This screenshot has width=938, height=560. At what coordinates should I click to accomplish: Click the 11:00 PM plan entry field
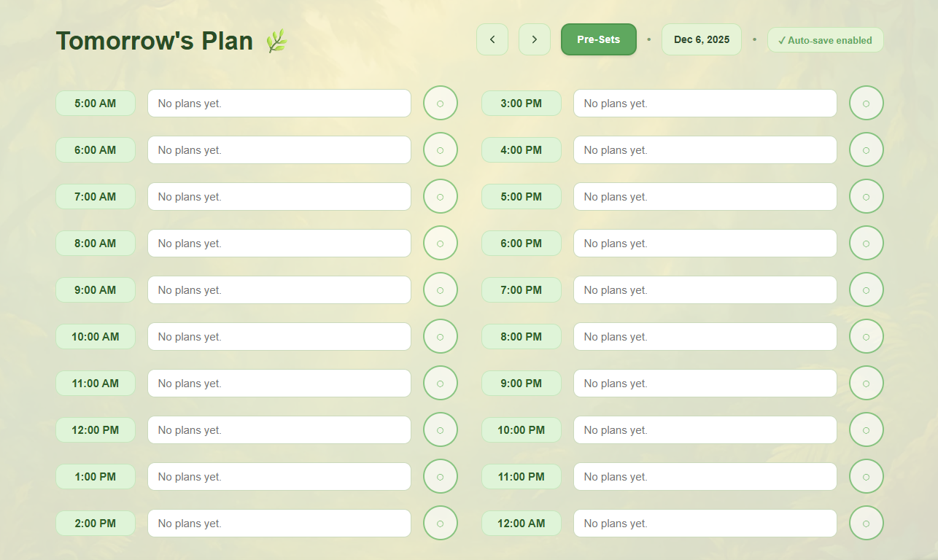pos(705,476)
